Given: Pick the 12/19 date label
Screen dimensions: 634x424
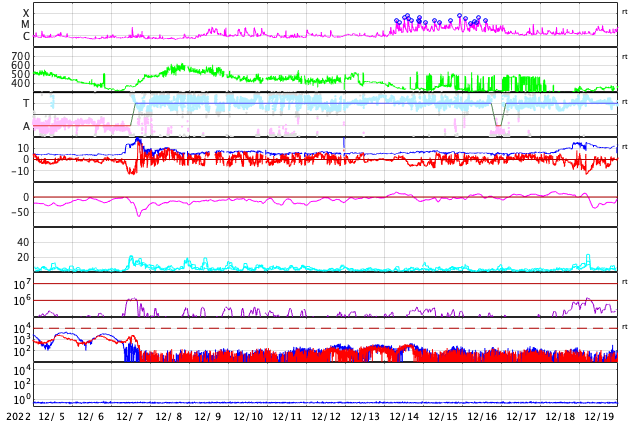Looking at the screenshot, I should pos(598,417).
